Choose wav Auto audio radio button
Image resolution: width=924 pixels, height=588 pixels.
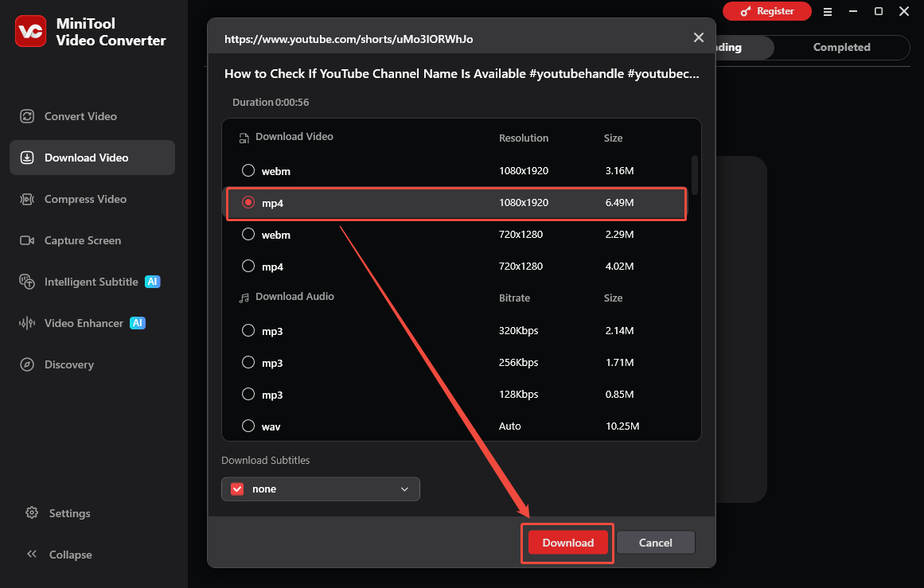[x=248, y=426]
